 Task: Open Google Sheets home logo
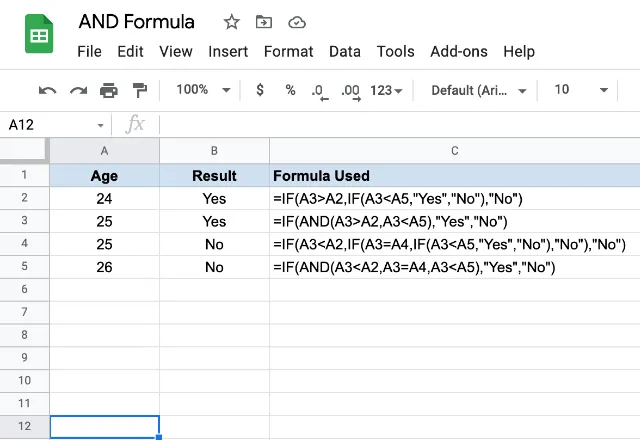(39, 34)
